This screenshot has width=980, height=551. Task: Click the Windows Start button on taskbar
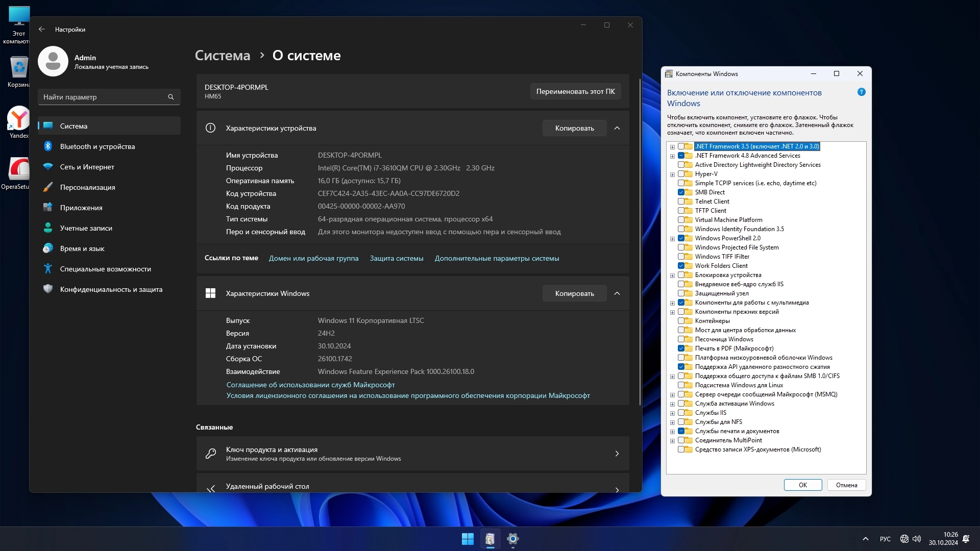click(x=468, y=539)
